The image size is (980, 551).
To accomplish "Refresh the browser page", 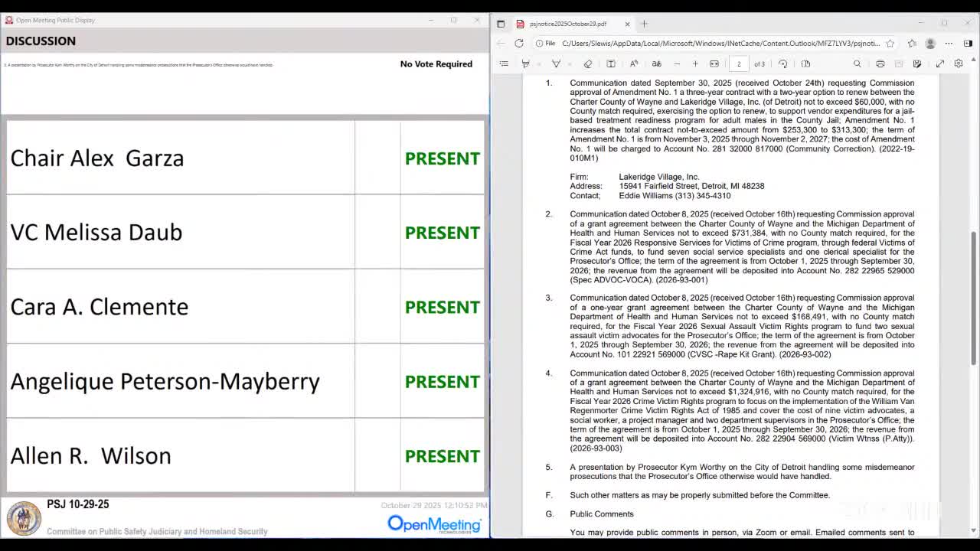I will click(519, 44).
